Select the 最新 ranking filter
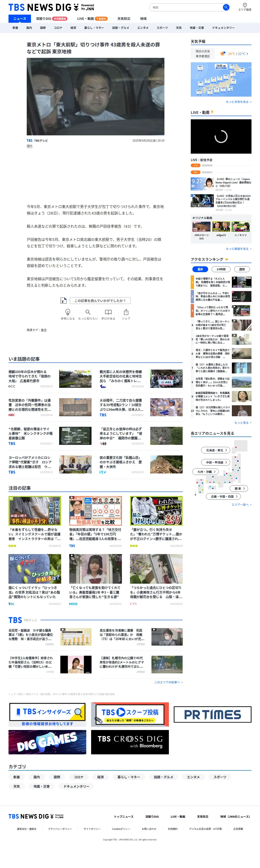 coord(200,269)
